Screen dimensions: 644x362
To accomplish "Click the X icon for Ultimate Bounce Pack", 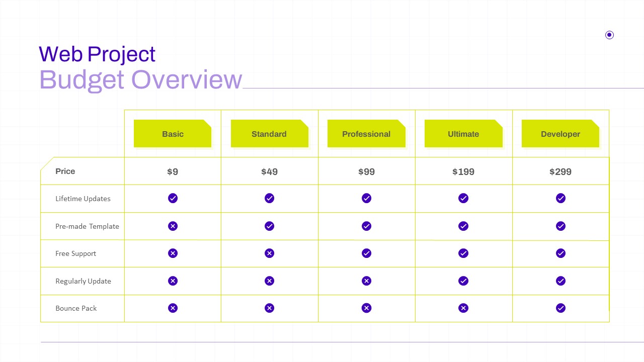I will point(463,308).
